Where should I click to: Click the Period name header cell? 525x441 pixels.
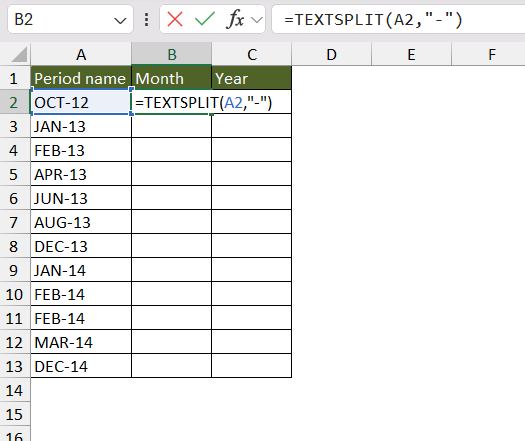pyautogui.click(x=81, y=78)
